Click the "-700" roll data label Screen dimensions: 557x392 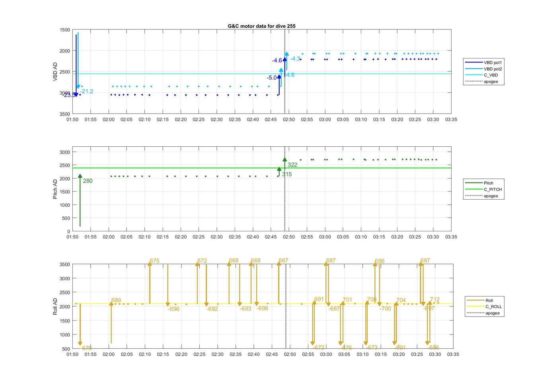(385, 309)
